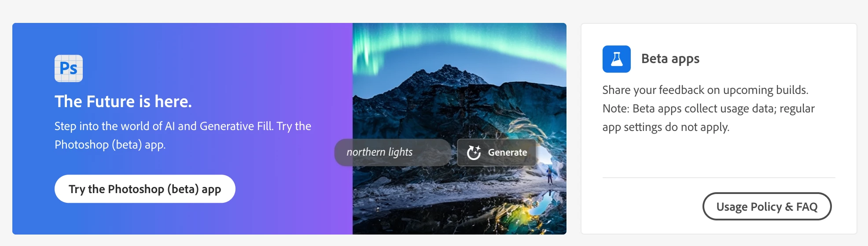Click the "Step into the world of AI" text line
The height and width of the screenshot is (246, 868).
point(183,126)
